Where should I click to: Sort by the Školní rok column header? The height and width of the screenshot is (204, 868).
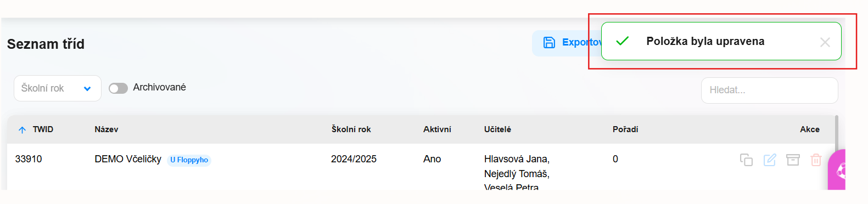coord(351,129)
